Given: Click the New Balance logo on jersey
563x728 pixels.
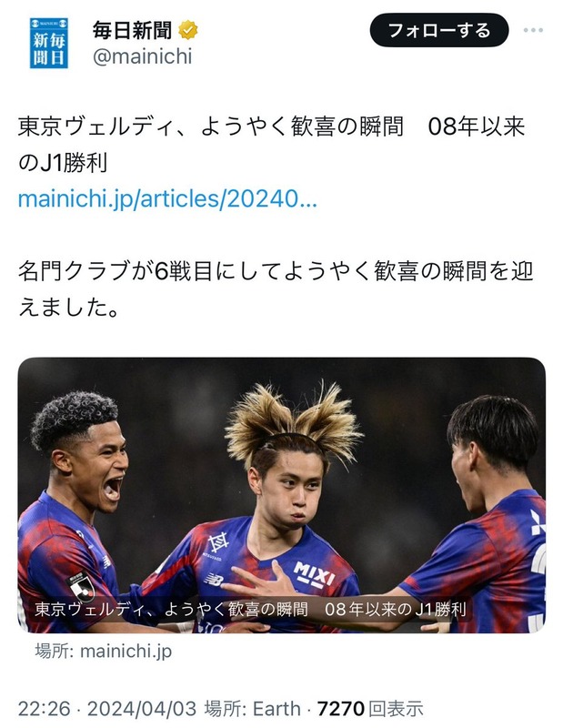Looking at the screenshot, I should coord(214,580).
